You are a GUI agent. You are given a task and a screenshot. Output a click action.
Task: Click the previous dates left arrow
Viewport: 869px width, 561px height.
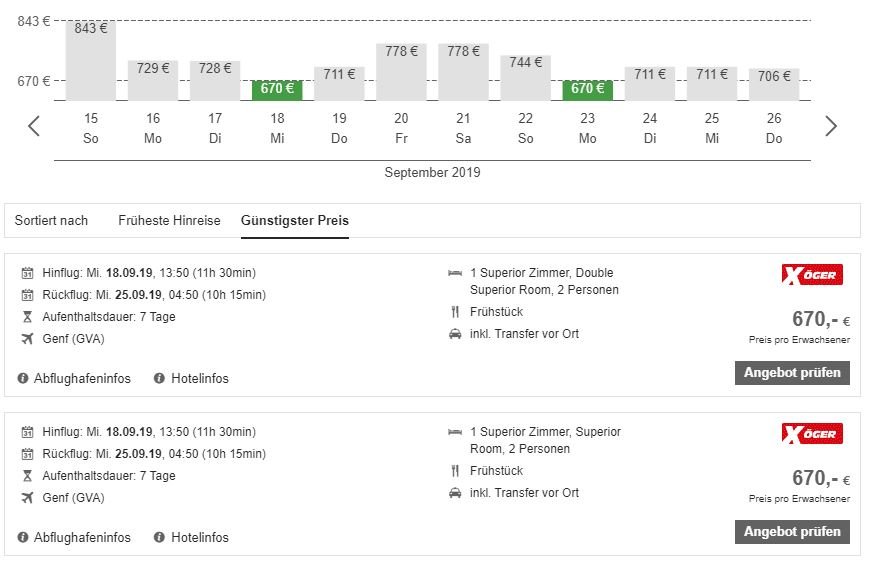coord(35,126)
